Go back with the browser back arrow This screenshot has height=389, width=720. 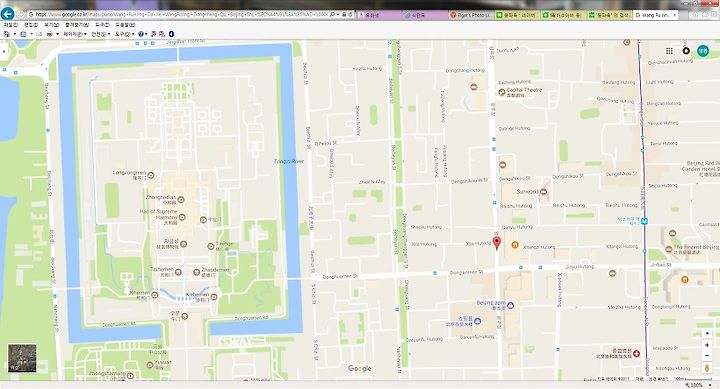coord(7,14)
